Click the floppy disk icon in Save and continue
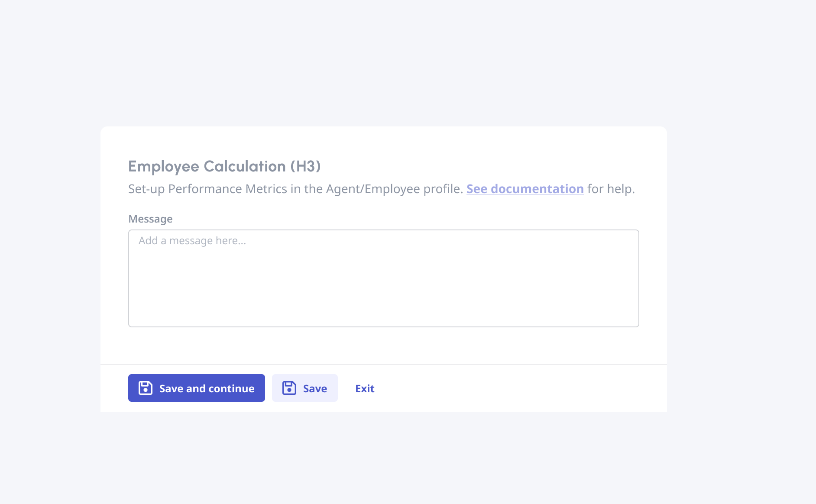Image resolution: width=816 pixels, height=504 pixels. click(x=146, y=388)
